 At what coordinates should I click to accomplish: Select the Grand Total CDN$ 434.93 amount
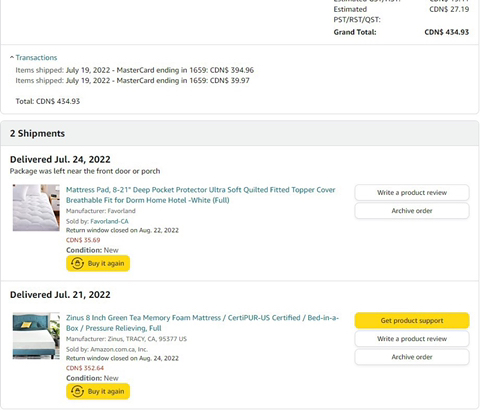[x=447, y=32]
